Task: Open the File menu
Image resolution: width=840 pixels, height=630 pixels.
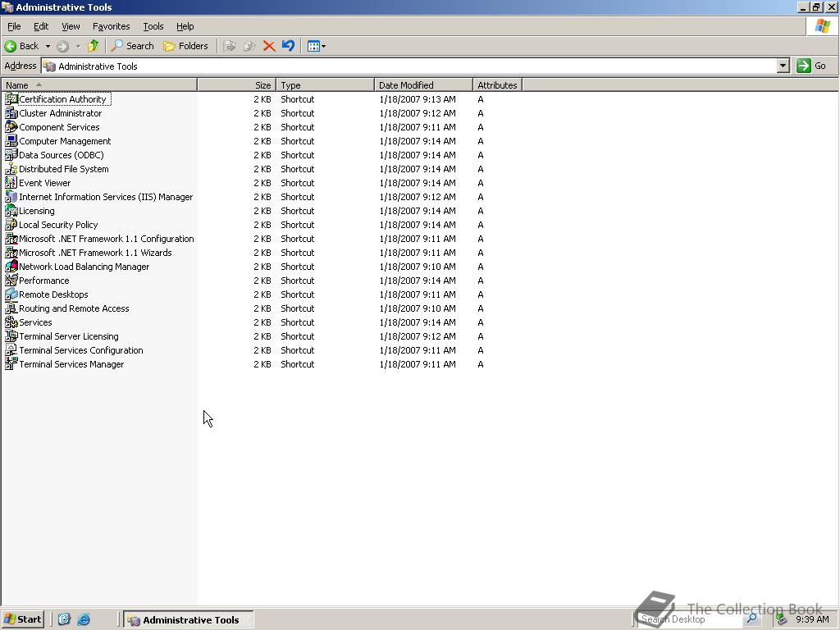Action: [x=14, y=26]
